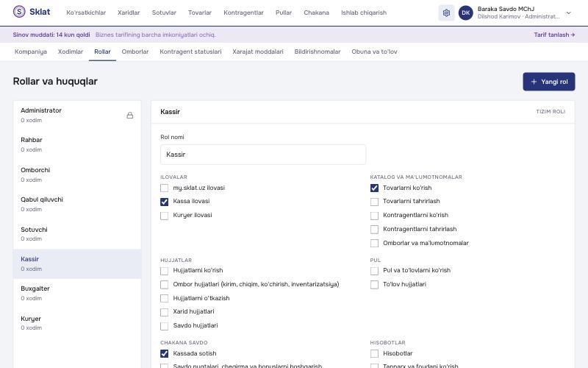Click the lock icon on Administrator role
Viewport: 588px width, 368px height.
[x=130, y=116]
